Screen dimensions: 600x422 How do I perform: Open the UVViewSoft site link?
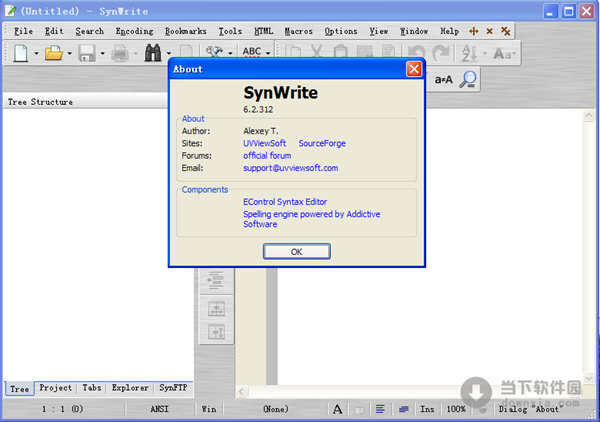pyautogui.click(x=264, y=143)
